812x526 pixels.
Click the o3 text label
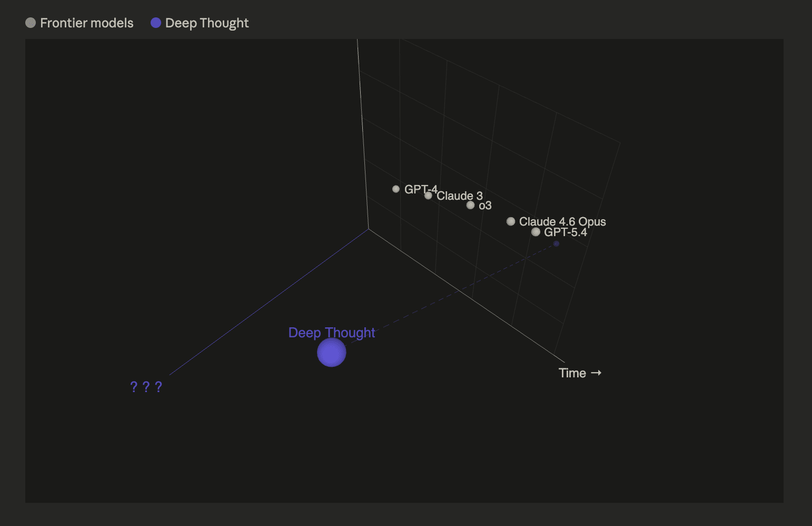[x=485, y=206]
